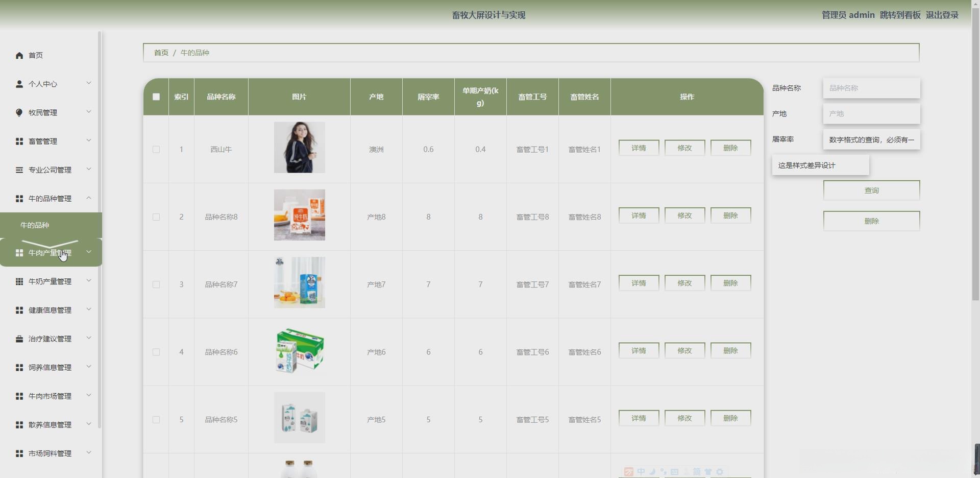Click 删除 button for 品种名称7 row
The width and height of the screenshot is (980, 478).
click(730, 283)
